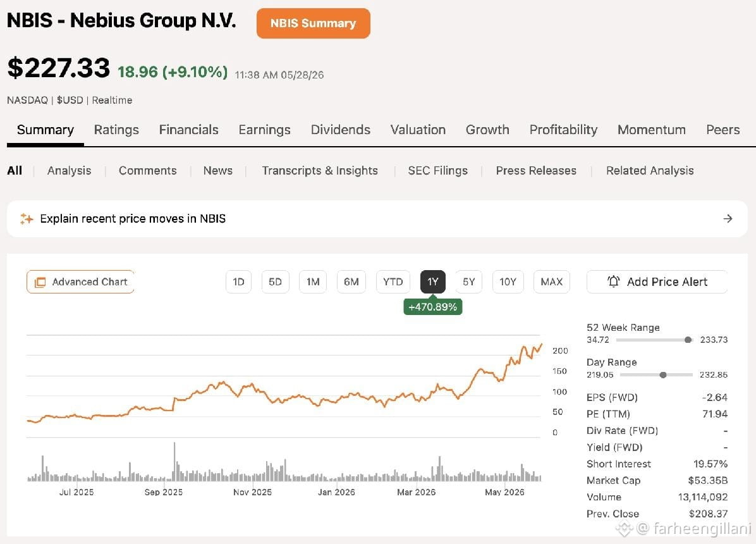Click the day range low 219.05
This screenshot has height=544, width=756.
point(600,375)
